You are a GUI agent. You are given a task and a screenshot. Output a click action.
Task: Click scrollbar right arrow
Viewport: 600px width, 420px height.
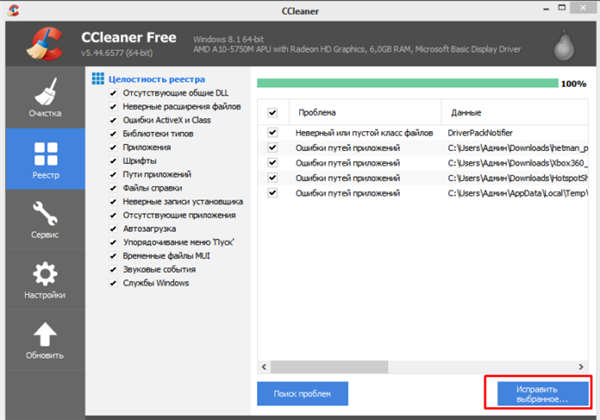[x=581, y=367]
